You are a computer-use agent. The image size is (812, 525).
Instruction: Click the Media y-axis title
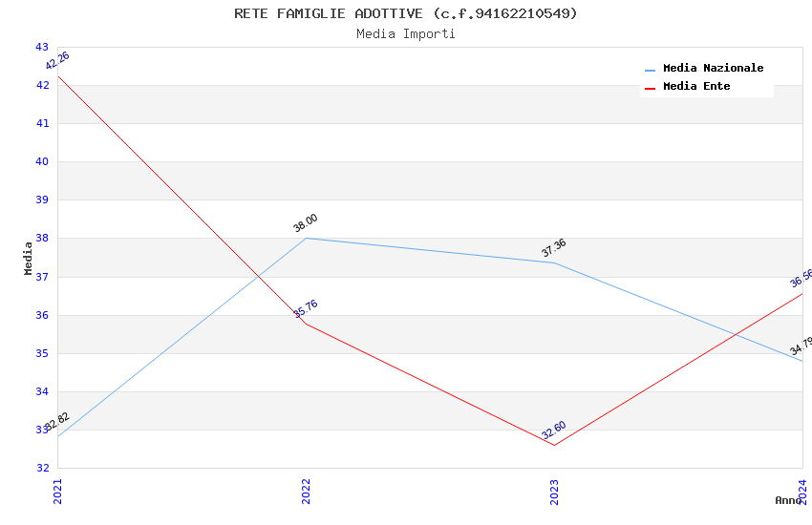pyautogui.click(x=29, y=258)
